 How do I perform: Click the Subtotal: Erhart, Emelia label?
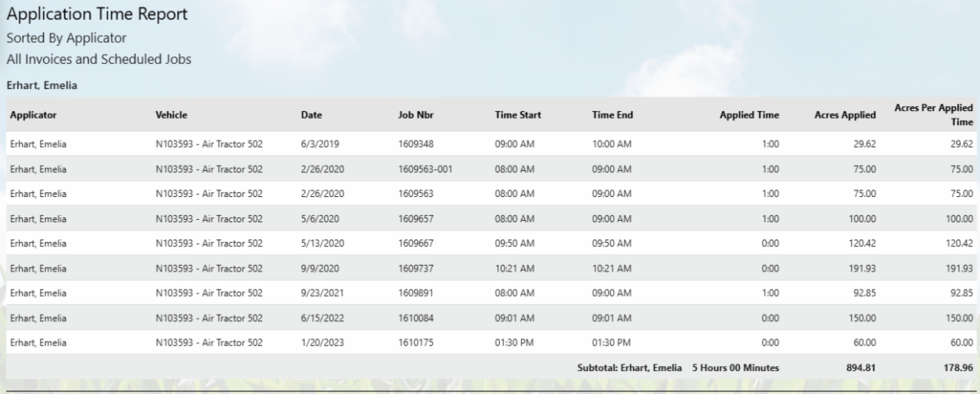click(x=630, y=368)
